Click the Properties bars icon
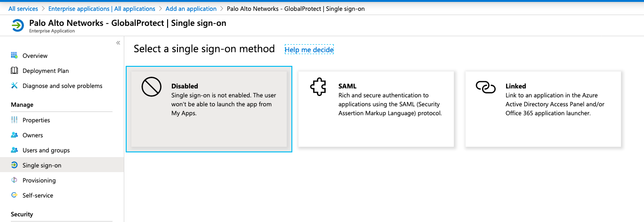This screenshot has height=222, width=644. [x=14, y=120]
